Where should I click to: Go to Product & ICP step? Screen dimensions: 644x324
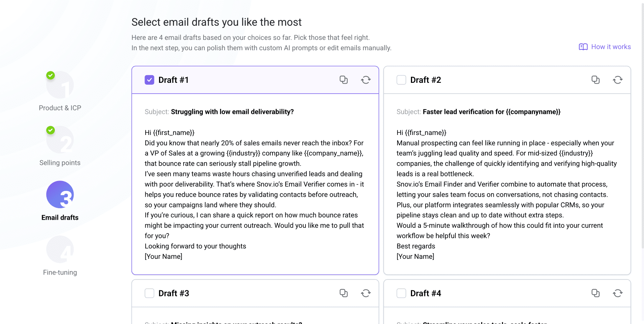pos(60,85)
